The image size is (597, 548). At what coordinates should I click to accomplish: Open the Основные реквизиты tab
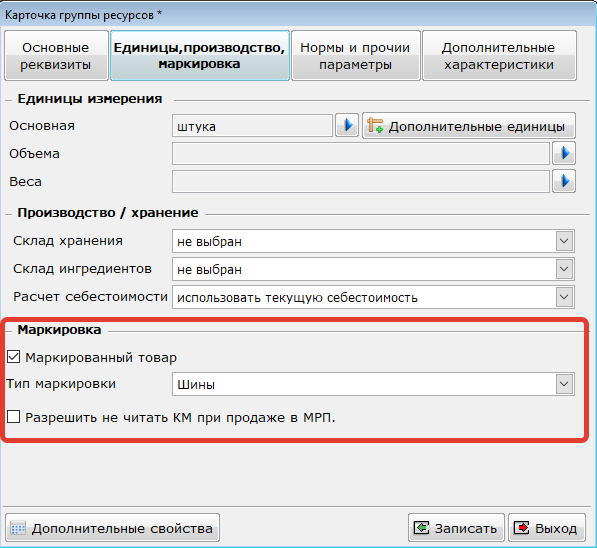tap(56, 56)
